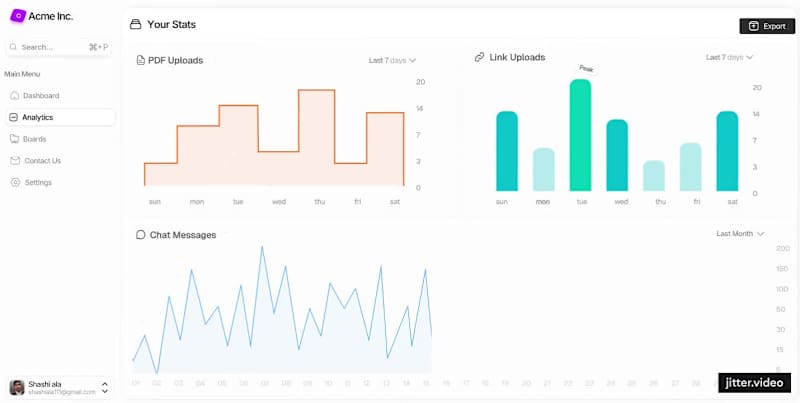Click the Settings gear icon
The width and height of the screenshot is (800, 403).
click(15, 182)
